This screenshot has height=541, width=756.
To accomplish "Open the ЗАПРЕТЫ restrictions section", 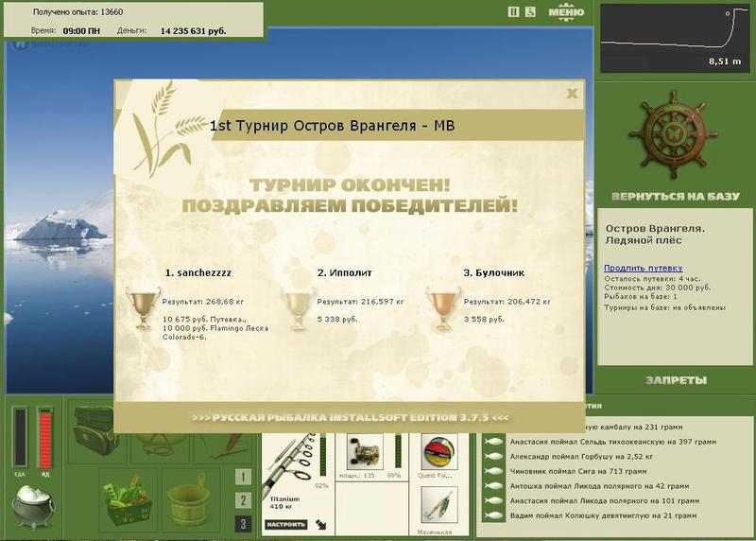I will [x=676, y=380].
